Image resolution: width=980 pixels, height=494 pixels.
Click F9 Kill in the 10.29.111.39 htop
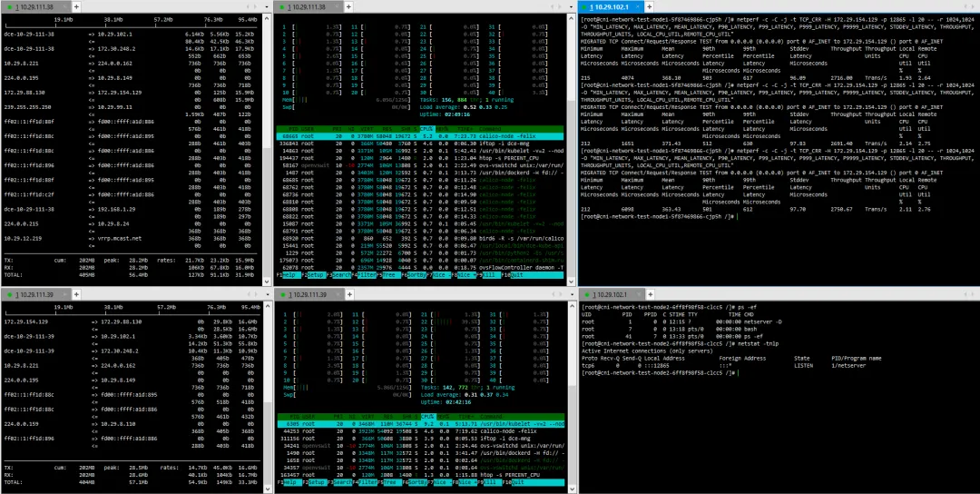click(x=491, y=483)
